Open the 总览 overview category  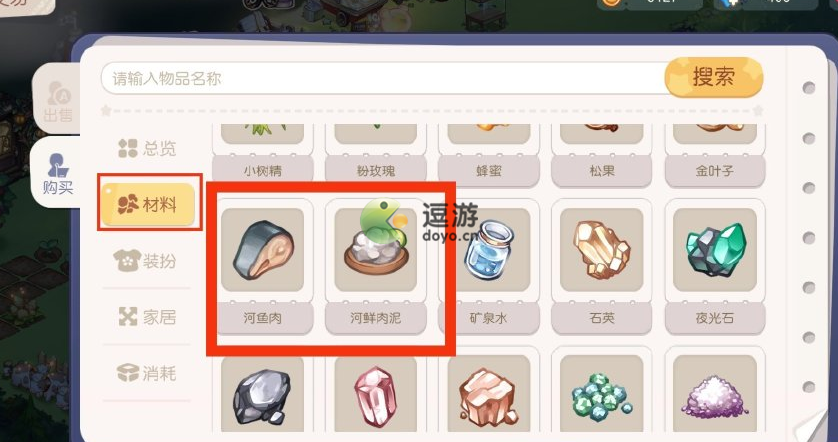point(147,148)
